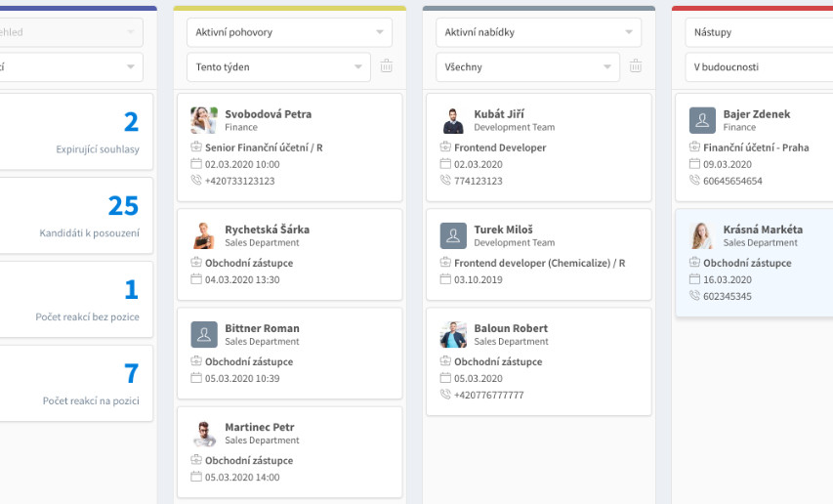Click phone icon on Baloun Robert card
This screenshot has width=833, height=504.
(x=445, y=395)
